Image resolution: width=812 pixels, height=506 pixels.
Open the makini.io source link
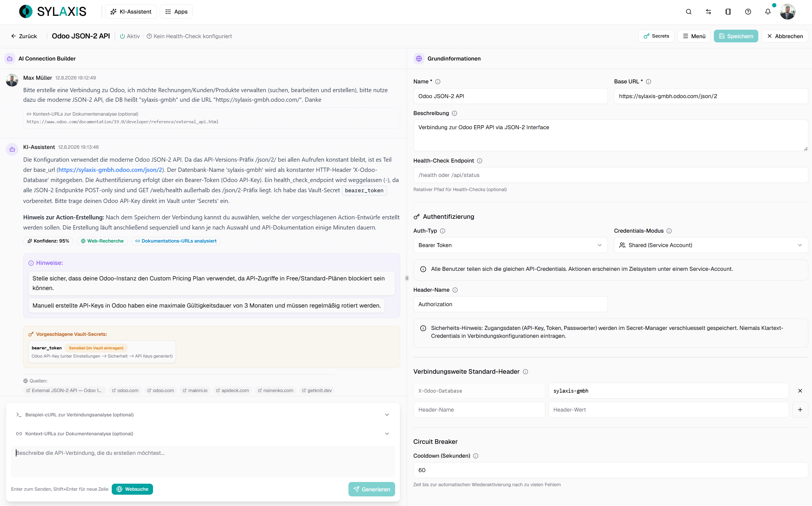click(x=195, y=391)
